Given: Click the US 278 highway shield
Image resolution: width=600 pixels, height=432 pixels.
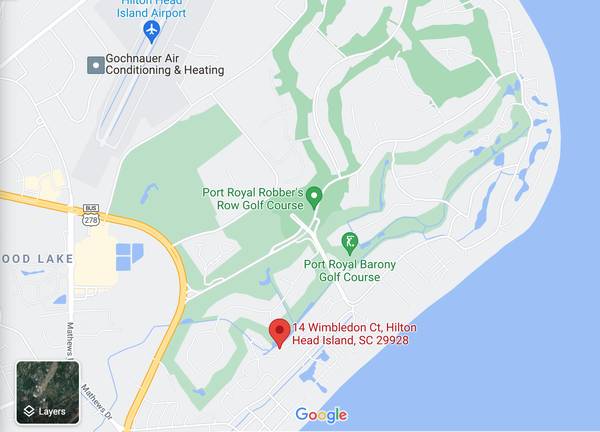Looking at the screenshot, I should [x=91, y=220].
